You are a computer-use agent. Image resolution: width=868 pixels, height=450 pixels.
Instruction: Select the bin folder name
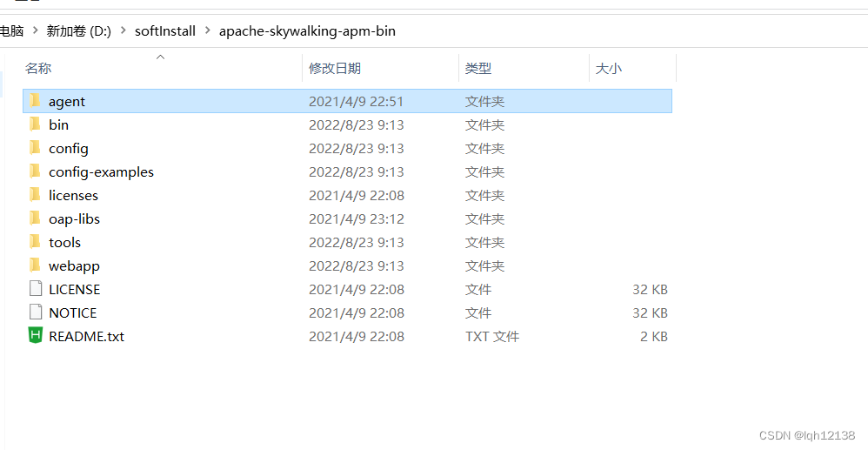pyautogui.click(x=58, y=124)
